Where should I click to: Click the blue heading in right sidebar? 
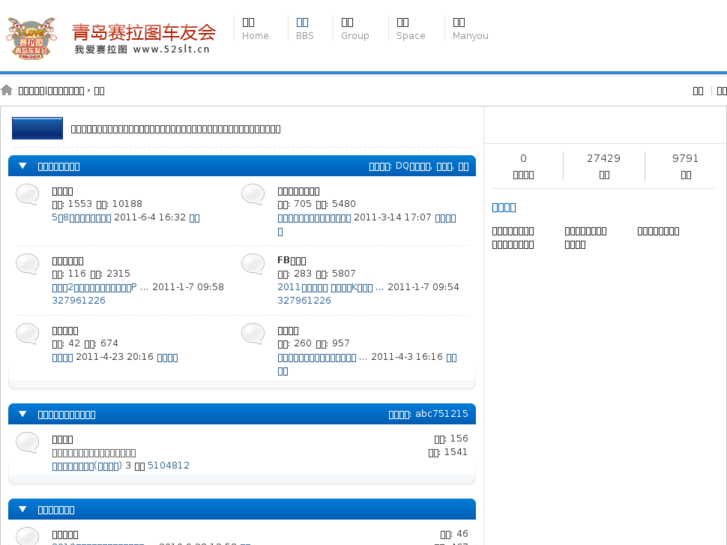pyautogui.click(x=504, y=207)
